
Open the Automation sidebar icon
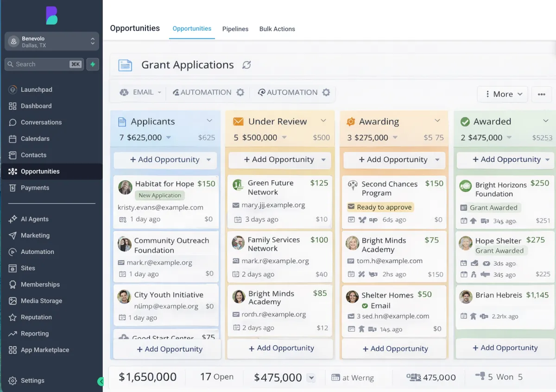coord(13,252)
